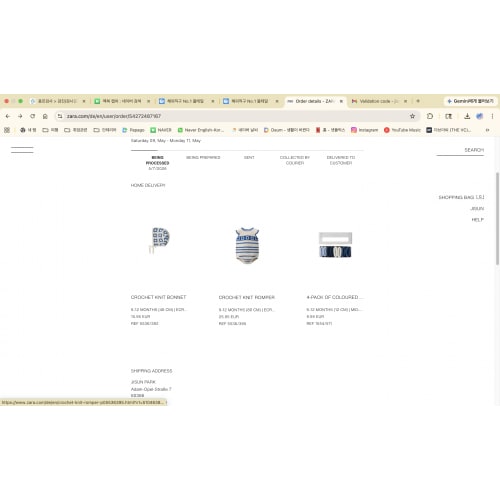Show hidden bookmarks with the chevron

487,130
